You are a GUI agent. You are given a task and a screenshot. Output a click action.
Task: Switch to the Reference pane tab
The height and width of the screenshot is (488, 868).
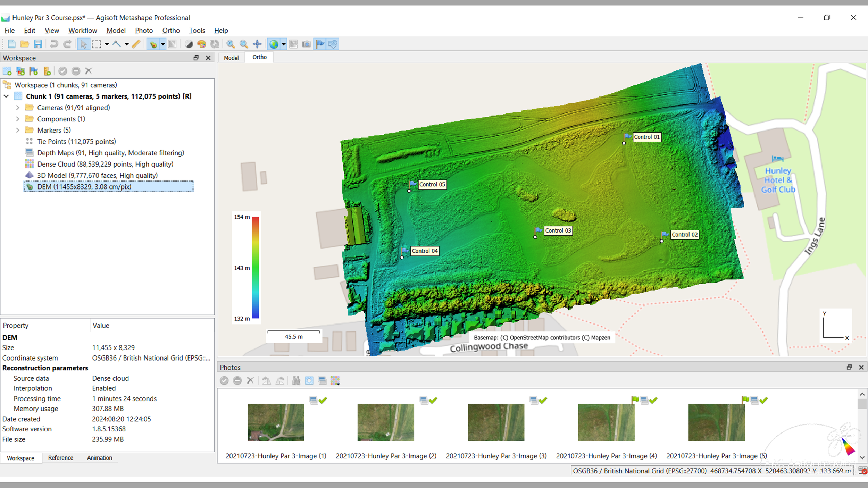(60, 458)
